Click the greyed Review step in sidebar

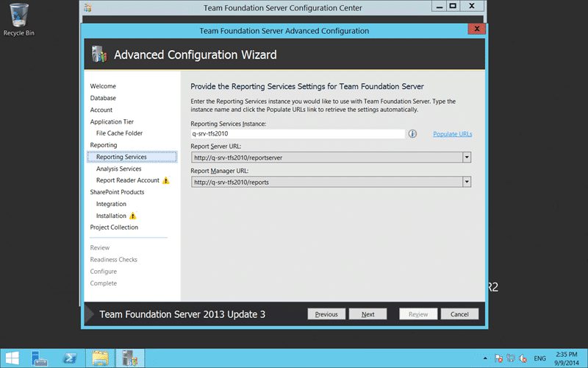pyautogui.click(x=100, y=248)
